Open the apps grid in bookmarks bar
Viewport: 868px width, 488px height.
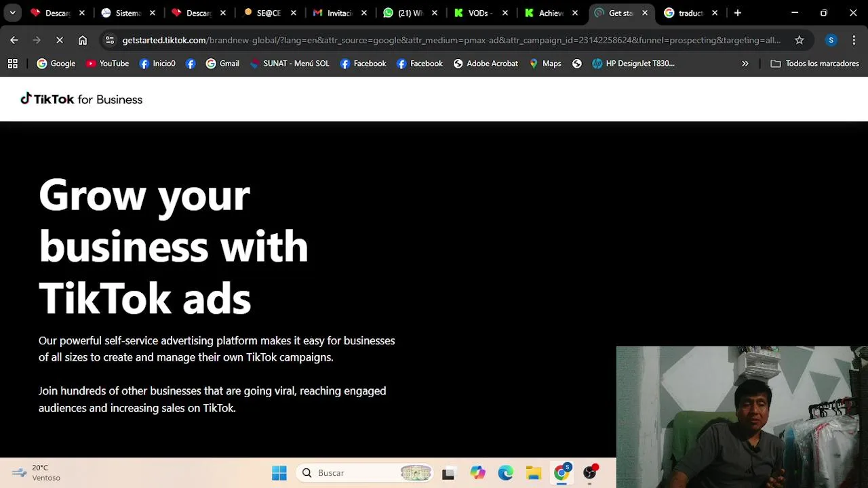point(12,63)
